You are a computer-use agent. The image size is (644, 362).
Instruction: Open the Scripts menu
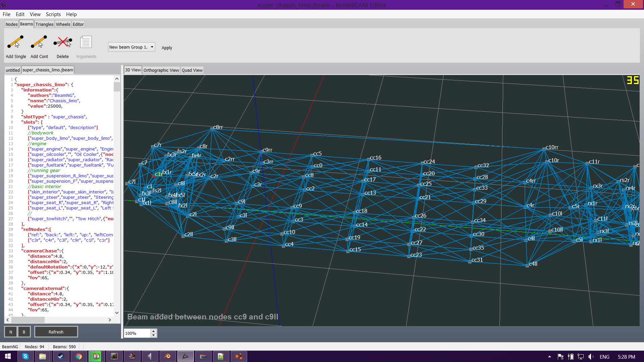click(53, 14)
